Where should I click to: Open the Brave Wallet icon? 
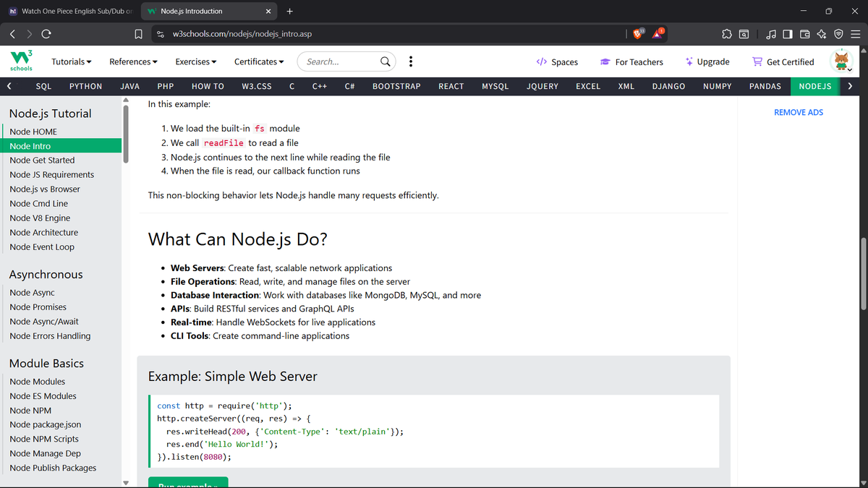tap(804, 34)
